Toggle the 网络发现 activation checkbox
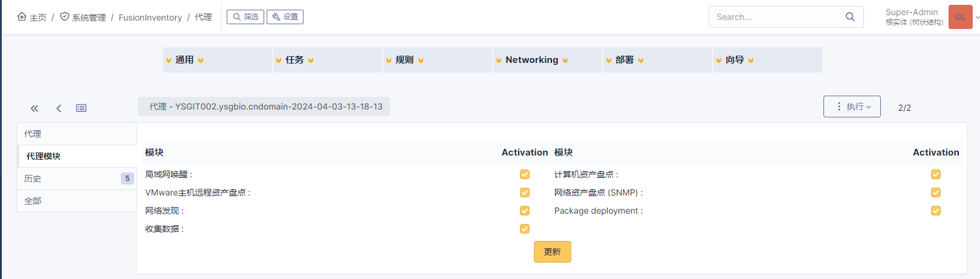980x279 pixels. point(525,211)
